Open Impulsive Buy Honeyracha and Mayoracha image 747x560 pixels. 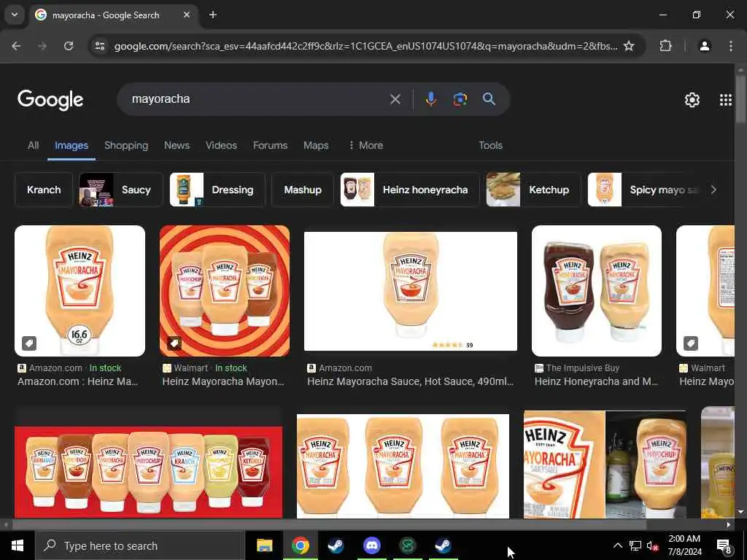point(597,291)
